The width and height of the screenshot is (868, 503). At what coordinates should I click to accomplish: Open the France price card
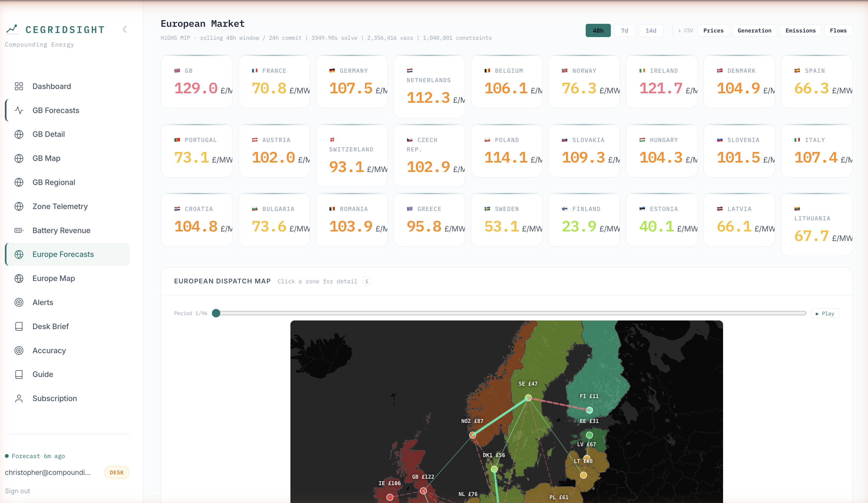pyautogui.click(x=274, y=82)
